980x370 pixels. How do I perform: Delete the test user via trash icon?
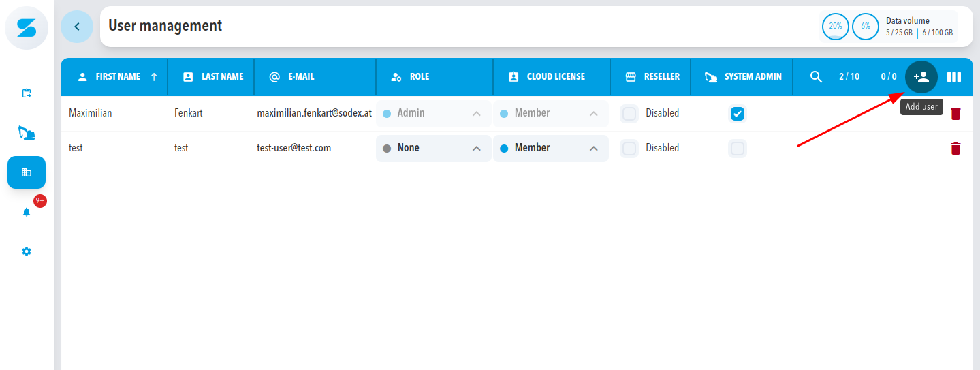point(955,149)
